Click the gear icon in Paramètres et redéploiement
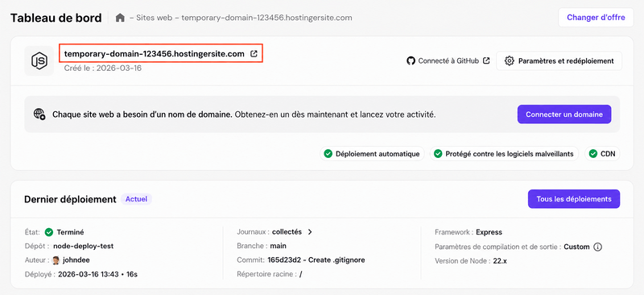The width and height of the screenshot is (644, 295). (x=510, y=61)
